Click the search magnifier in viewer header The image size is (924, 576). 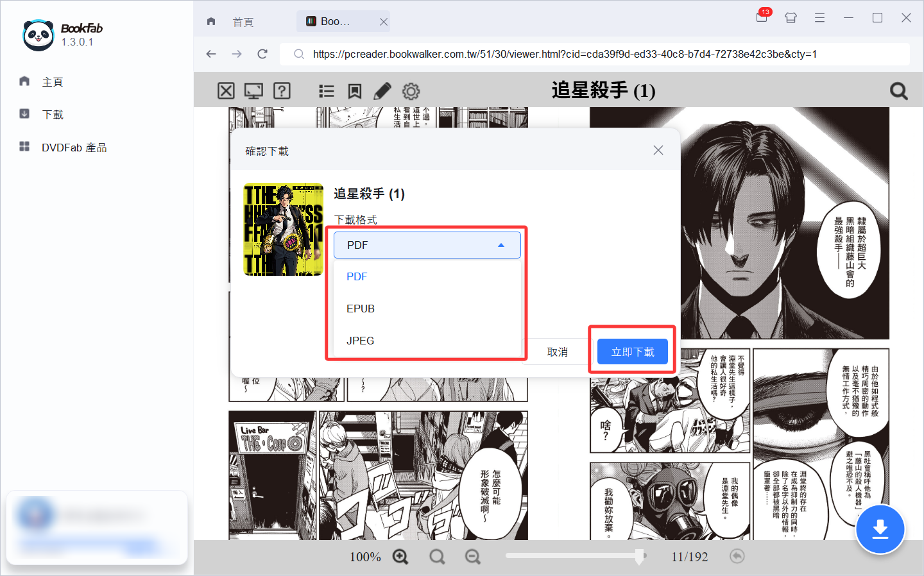point(898,91)
